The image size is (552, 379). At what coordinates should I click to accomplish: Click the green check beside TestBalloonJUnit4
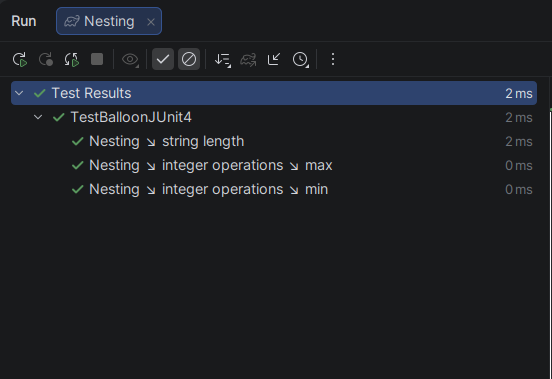[x=58, y=117]
